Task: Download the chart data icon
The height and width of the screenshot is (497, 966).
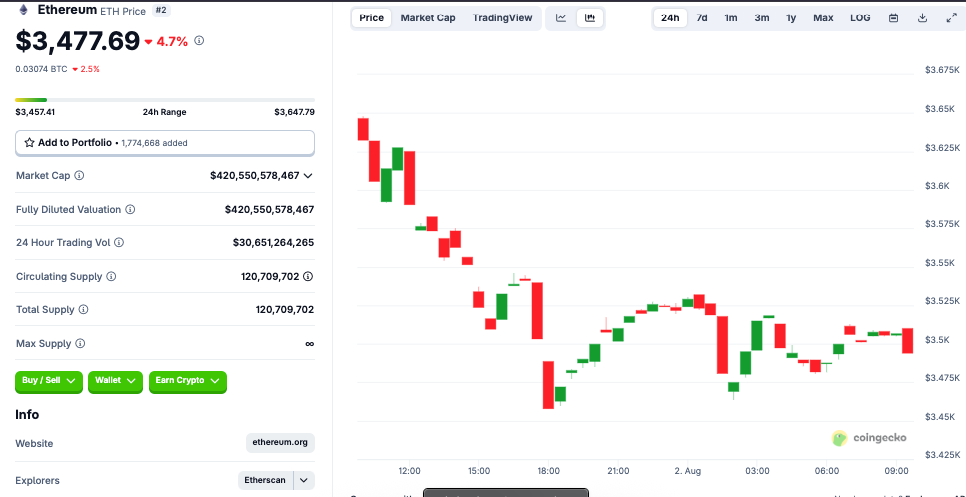Action: tap(922, 18)
